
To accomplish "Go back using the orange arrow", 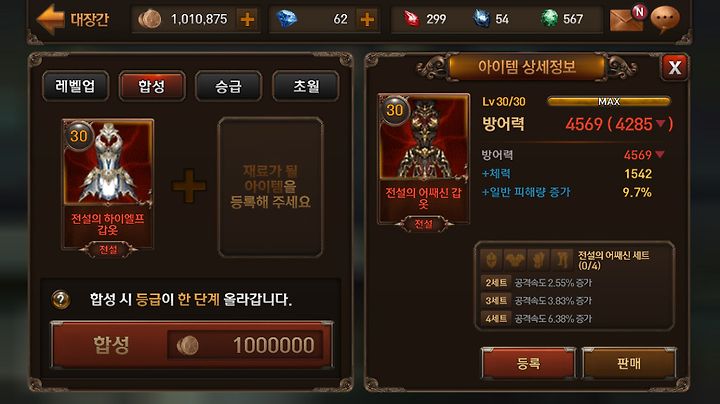I will 51,19.
